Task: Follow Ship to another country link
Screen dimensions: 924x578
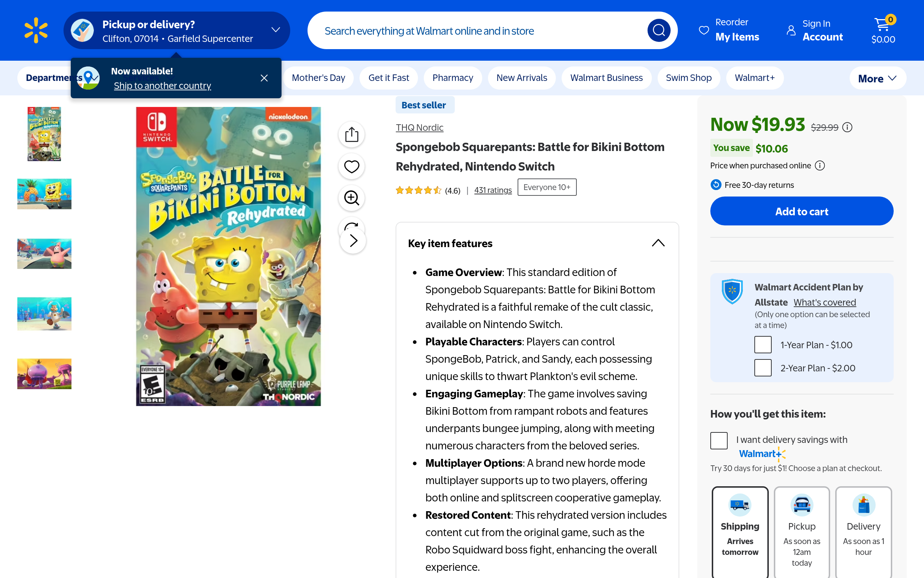Action: tap(162, 86)
